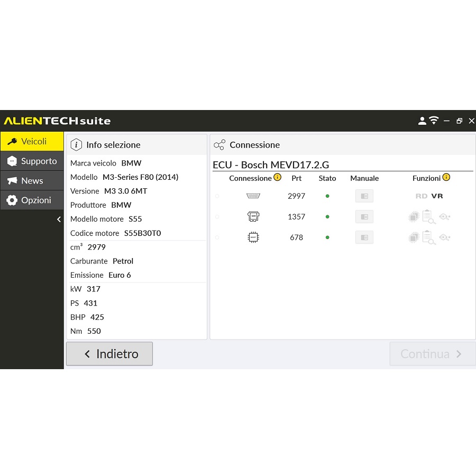
Task: Open Opzioni settings in sidebar
Action: tap(32, 200)
